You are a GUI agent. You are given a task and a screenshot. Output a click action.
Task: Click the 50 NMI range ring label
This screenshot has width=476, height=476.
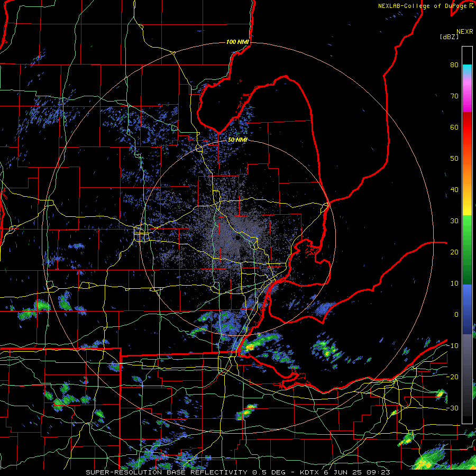pyautogui.click(x=237, y=140)
